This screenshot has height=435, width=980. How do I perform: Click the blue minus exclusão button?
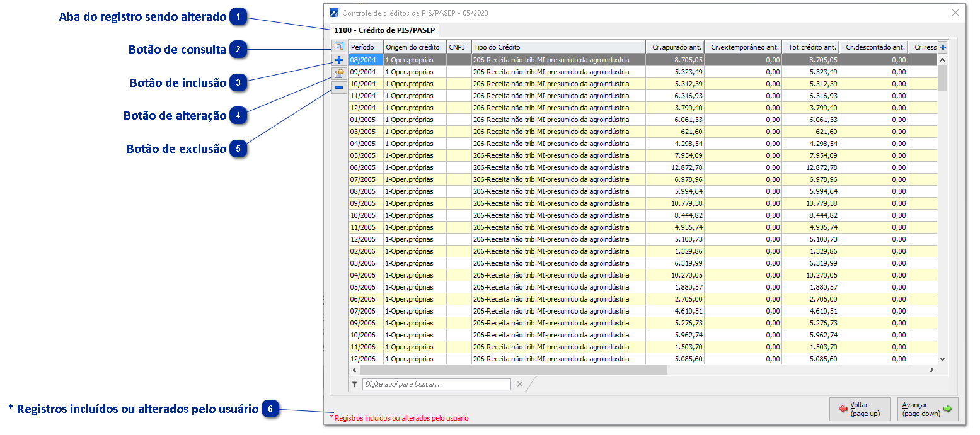[339, 88]
